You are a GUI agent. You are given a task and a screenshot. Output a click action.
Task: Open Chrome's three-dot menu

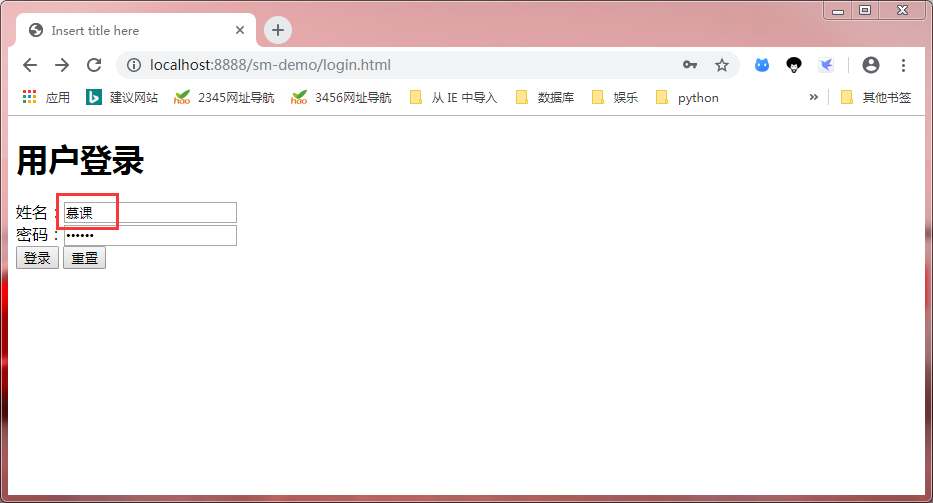pos(903,65)
